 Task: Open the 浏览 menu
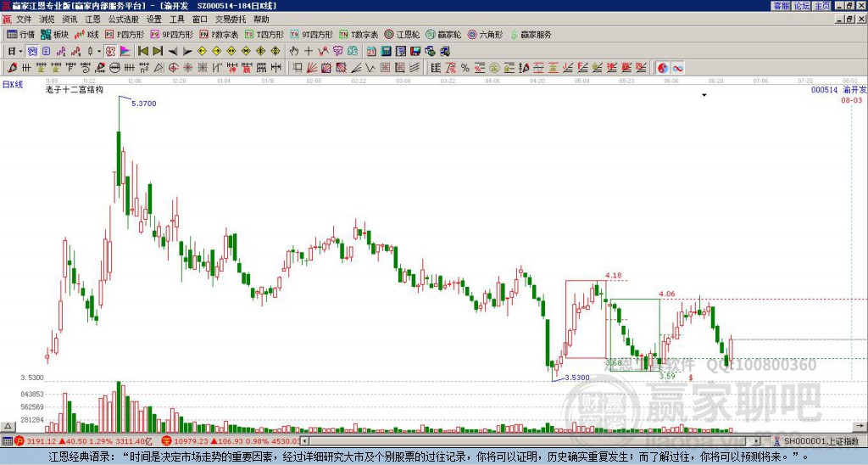coord(47,20)
